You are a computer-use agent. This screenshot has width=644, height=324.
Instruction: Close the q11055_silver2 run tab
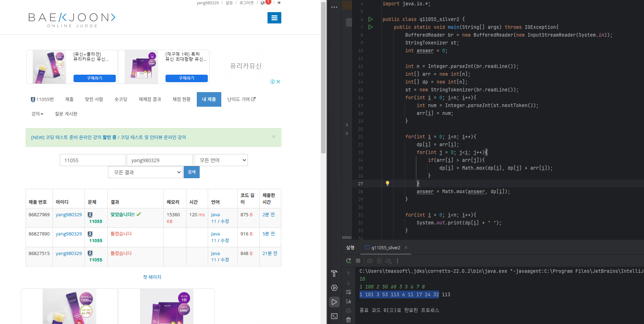pos(406,248)
